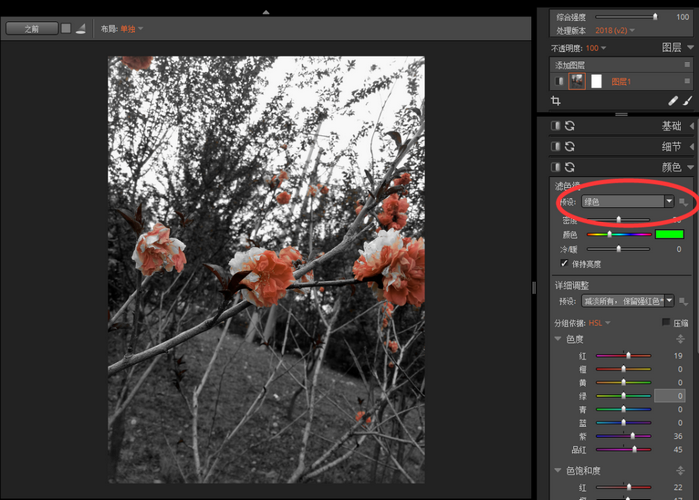Reset the 基础 panel with refresh icon
Image resolution: width=699 pixels, height=500 pixels.
pyautogui.click(x=570, y=126)
